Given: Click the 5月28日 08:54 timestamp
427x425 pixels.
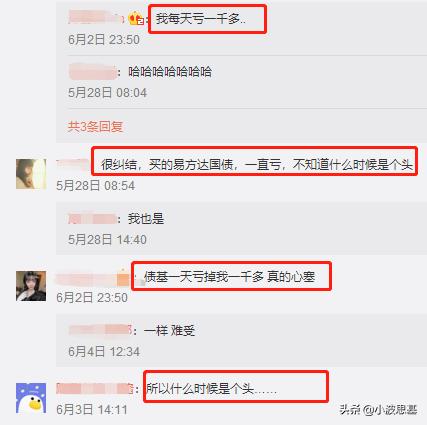Looking at the screenshot, I should (x=95, y=185).
